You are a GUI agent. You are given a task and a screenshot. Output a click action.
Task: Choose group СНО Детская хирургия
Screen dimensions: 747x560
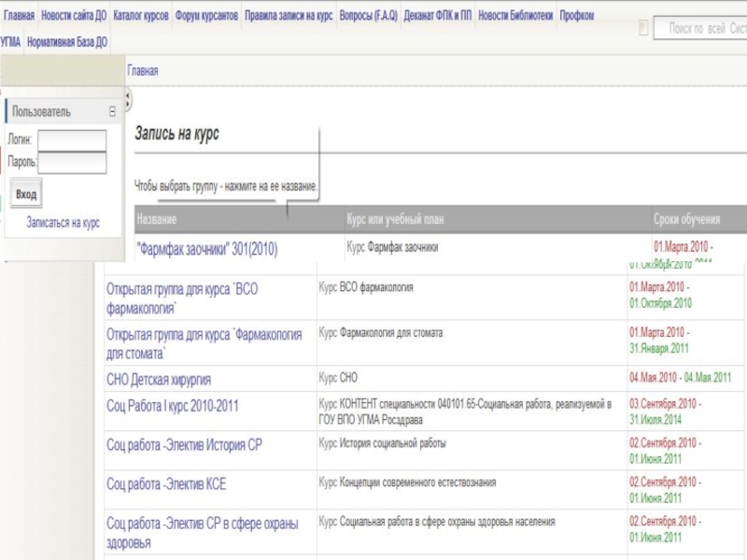click(x=159, y=380)
